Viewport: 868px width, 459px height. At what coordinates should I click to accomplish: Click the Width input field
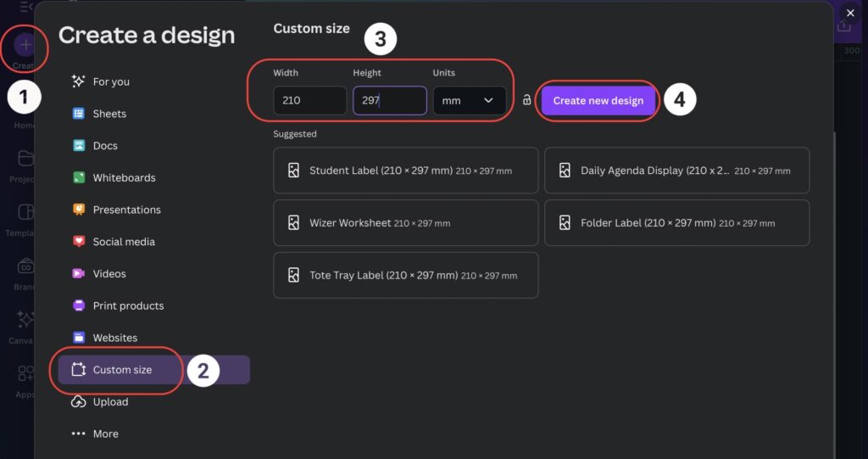point(310,100)
